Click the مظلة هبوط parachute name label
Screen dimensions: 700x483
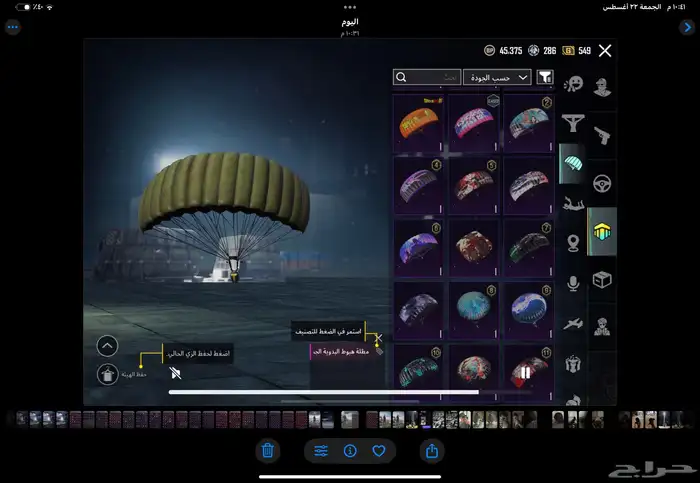[x=342, y=352]
